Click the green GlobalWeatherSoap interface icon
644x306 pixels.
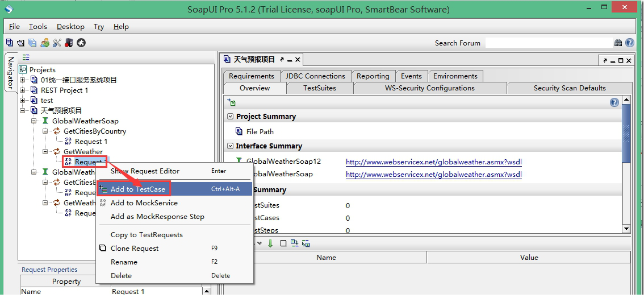(x=45, y=121)
